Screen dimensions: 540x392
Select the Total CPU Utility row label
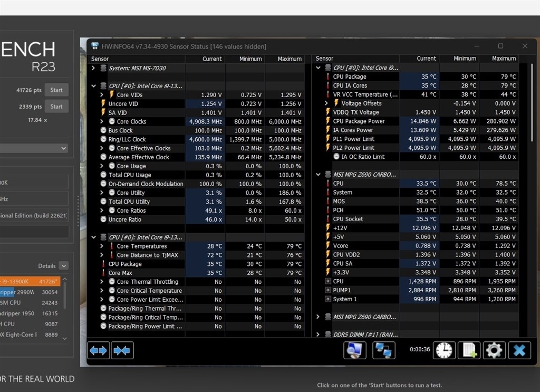(129, 202)
